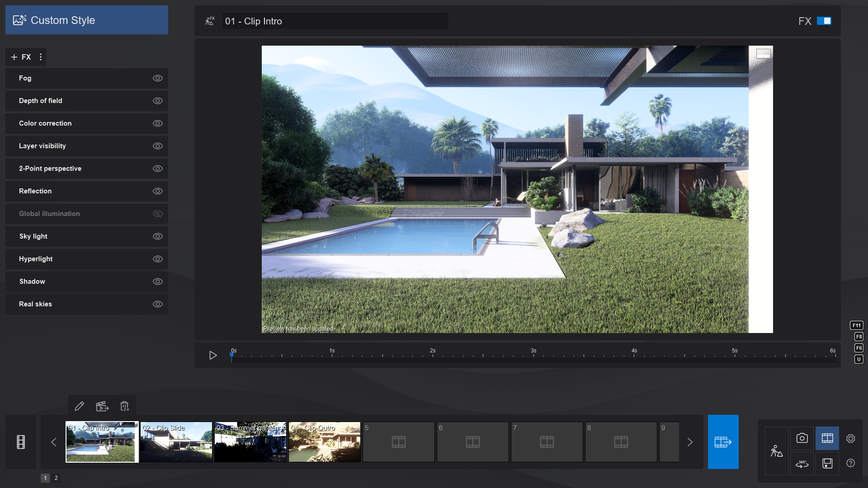Screen dimensions: 868x488
Task: Click the pencil edit clip icon
Action: tap(79, 406)
